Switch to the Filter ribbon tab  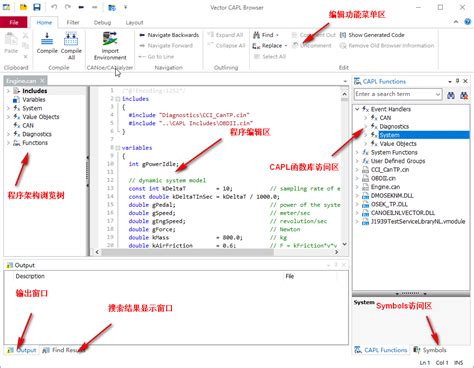pos(73,22)
